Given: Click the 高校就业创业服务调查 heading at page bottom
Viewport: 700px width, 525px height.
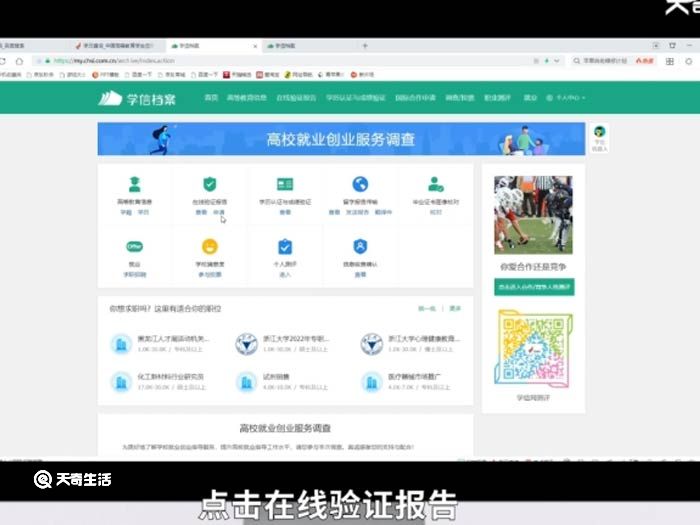Looking at the screenshot, I should click(285, 428).
